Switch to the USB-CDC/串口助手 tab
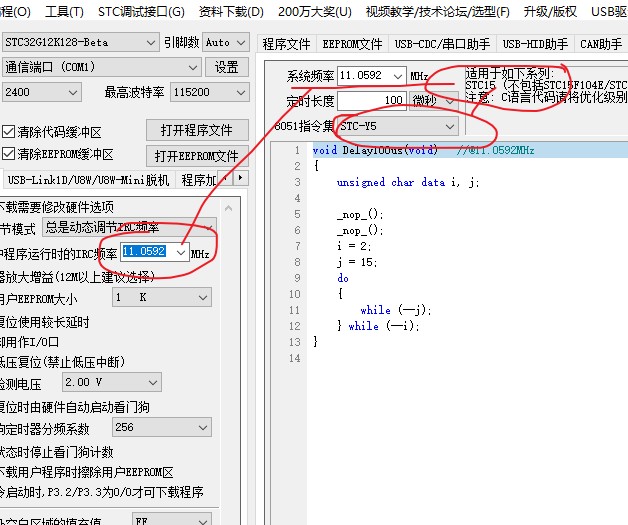 pos(442,44)
